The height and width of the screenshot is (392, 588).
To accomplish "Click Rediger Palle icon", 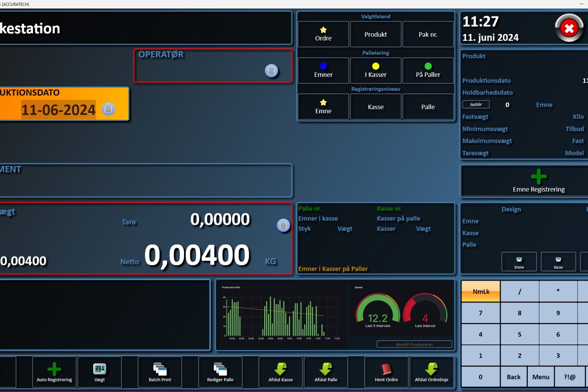I will point(220,369).
